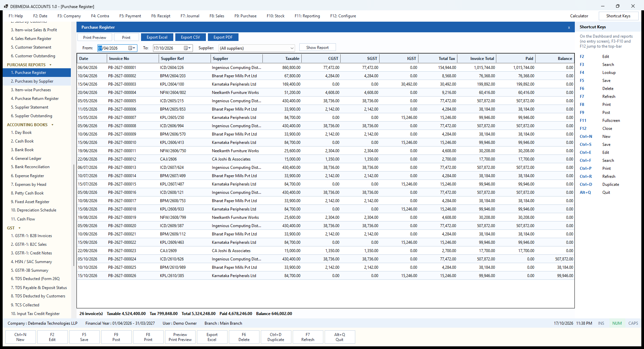This screenshot has height=349, width=644.
Task: Collapse the ACCOUNTING BOOKS section
Action: point(53,125)
